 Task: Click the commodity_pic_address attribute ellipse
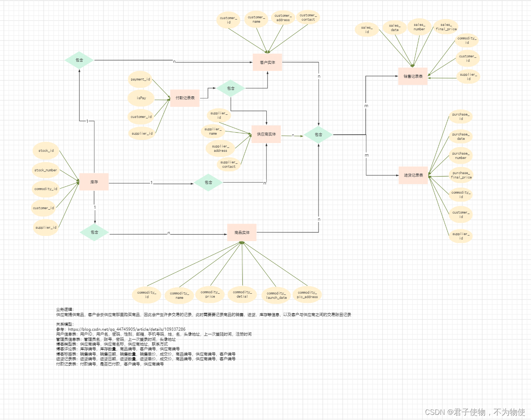307,295
